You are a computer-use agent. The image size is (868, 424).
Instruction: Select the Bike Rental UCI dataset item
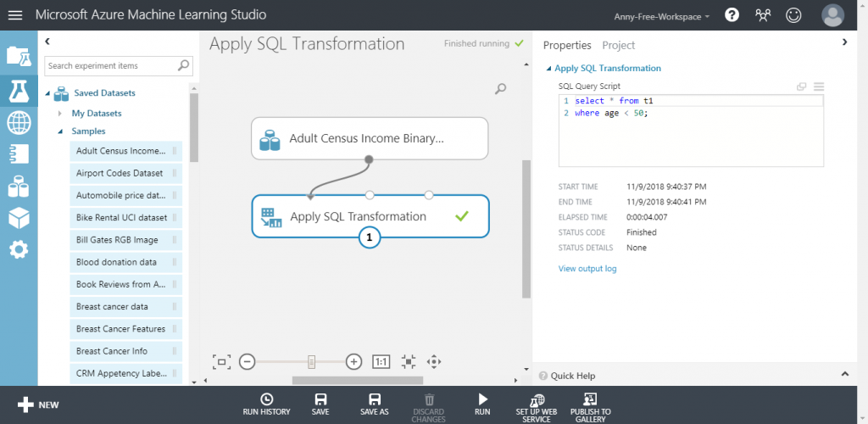(x=125, y=218)
